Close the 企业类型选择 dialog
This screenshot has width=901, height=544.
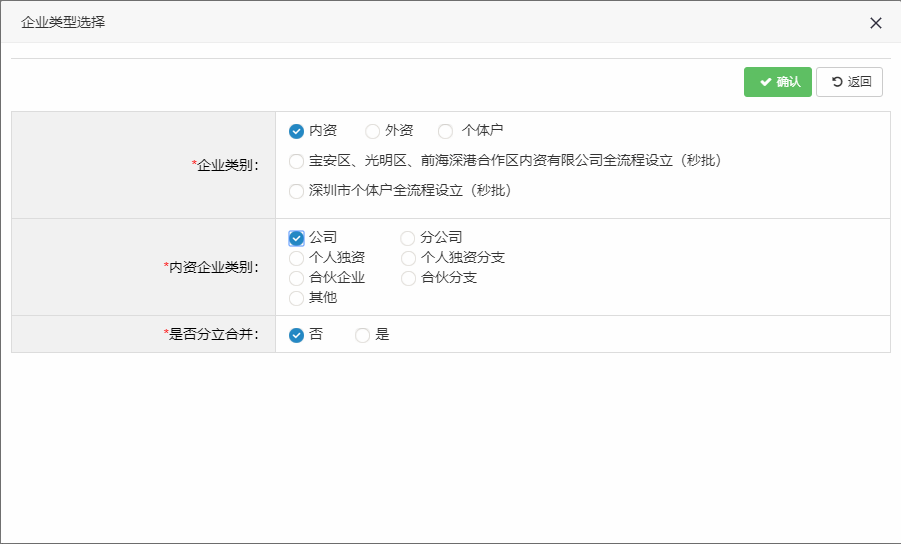pos(875,23)
